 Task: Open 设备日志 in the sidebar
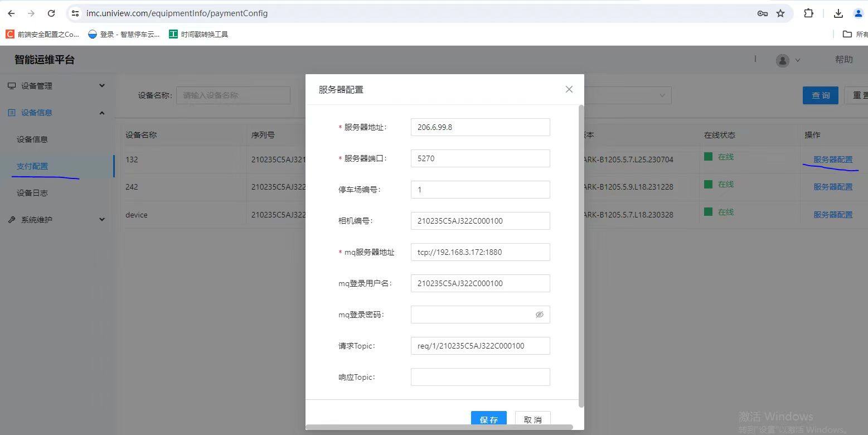32,193
